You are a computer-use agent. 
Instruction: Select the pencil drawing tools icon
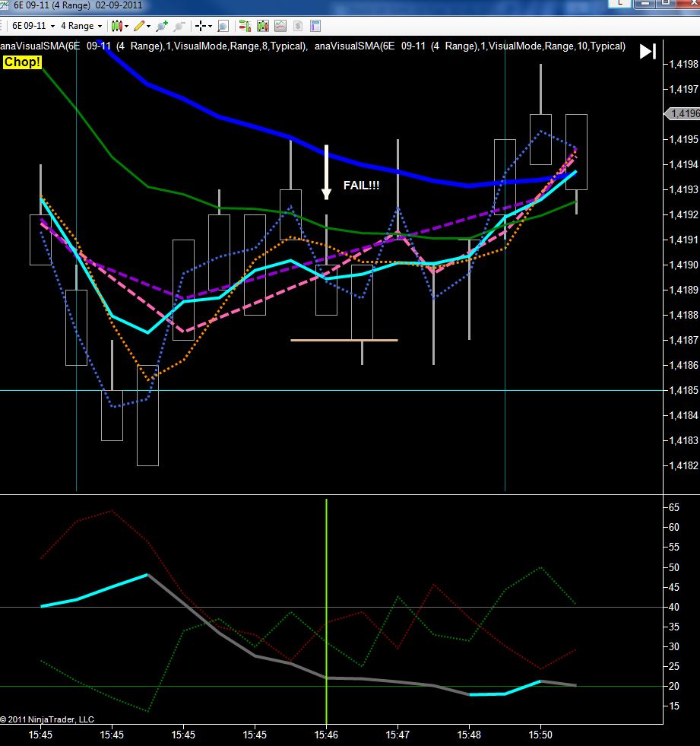[x=139, y=26]
